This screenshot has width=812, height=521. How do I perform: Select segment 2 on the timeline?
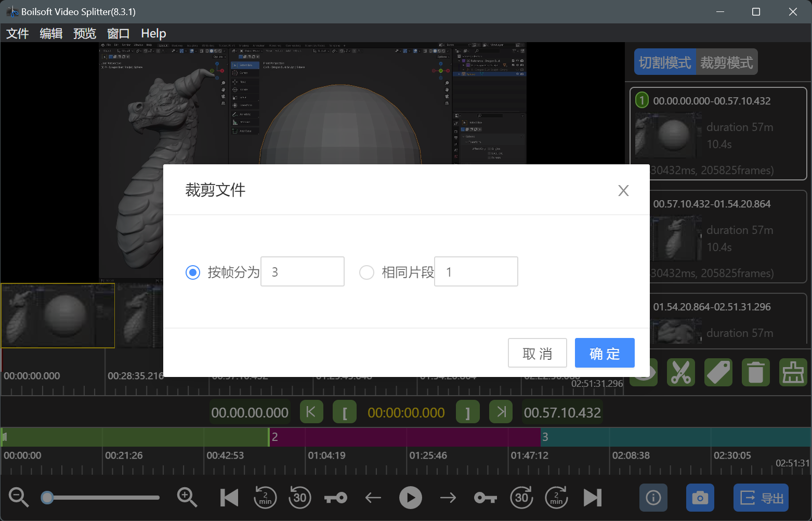(406, 437)
